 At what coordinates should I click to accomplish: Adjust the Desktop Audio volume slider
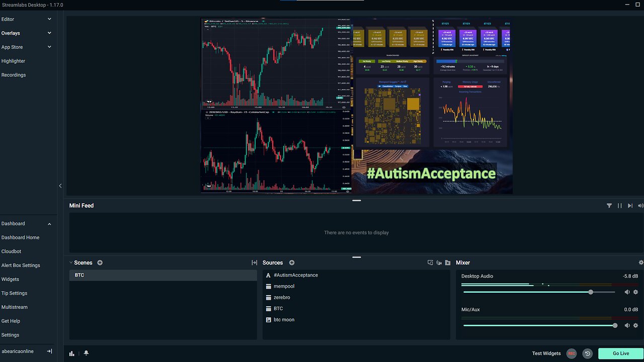click(x=539, y=292)
